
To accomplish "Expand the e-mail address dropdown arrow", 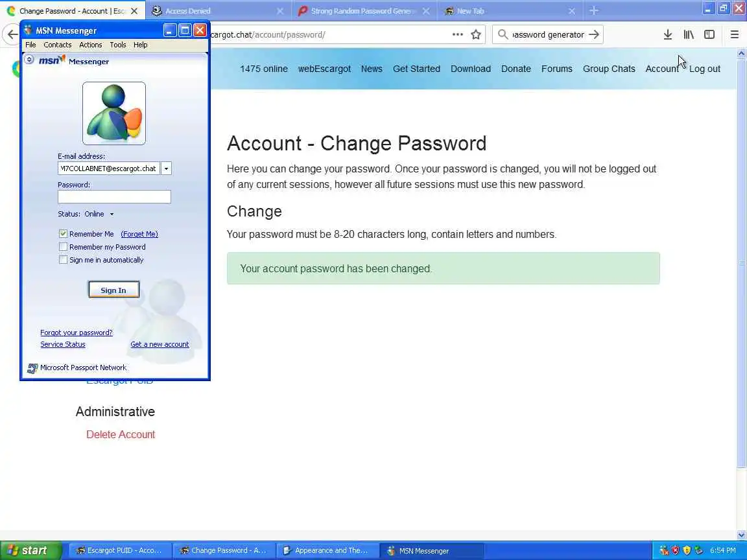I will pos(166,169).
